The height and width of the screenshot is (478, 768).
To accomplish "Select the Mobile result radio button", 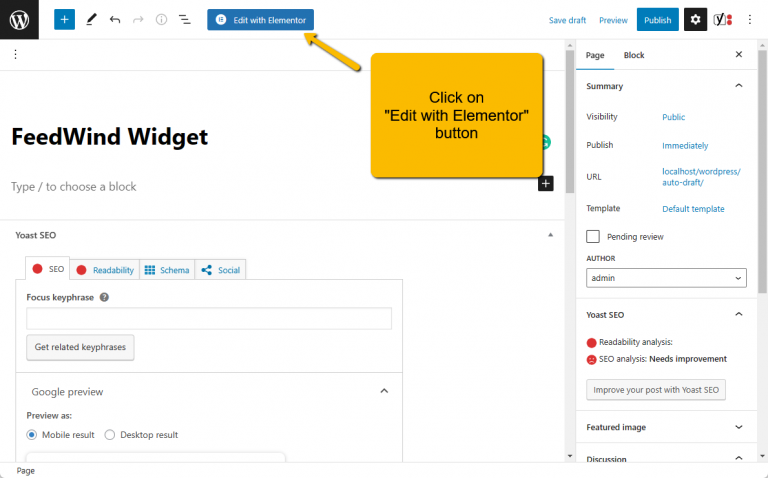I will coord(32,435).
